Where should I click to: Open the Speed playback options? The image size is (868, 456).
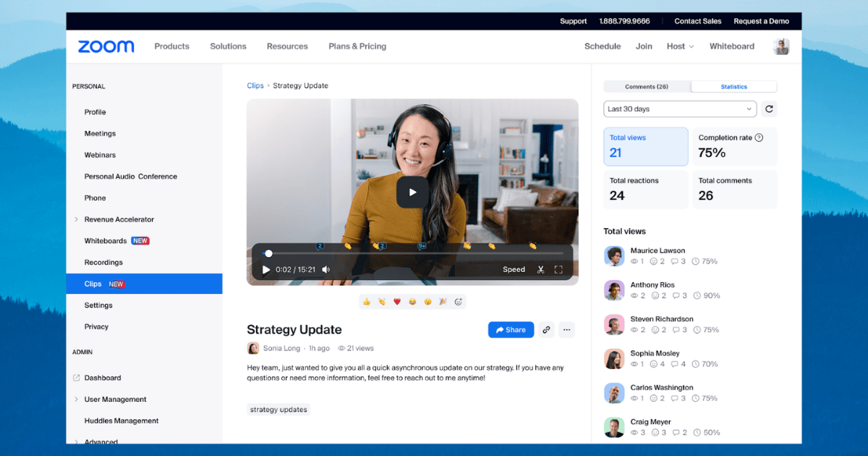[x=514, y=270]
